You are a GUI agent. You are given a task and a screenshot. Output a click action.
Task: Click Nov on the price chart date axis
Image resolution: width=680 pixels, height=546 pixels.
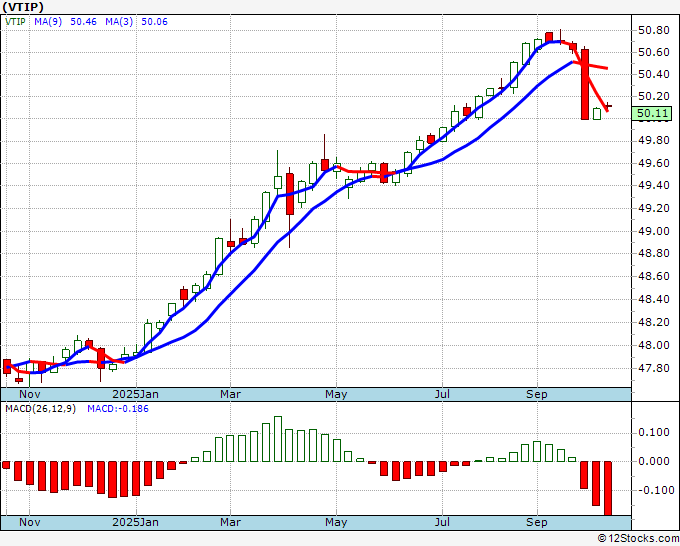(30, 394)
